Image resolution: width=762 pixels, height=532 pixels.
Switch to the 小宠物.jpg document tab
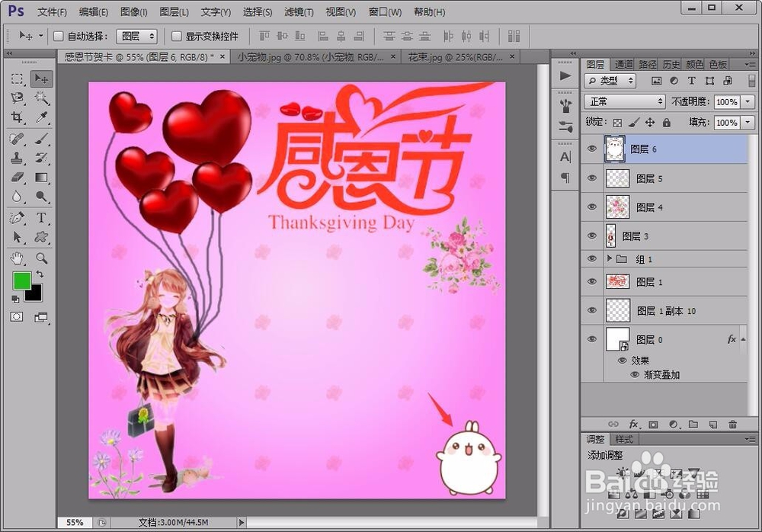pyautogui.click(x=310, y=57)
